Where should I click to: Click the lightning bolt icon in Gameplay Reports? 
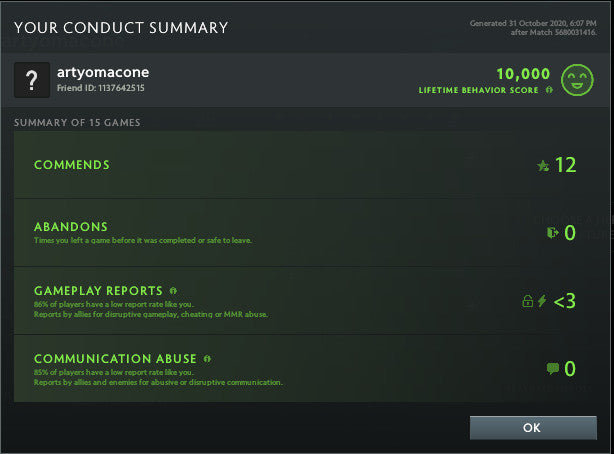542,301
